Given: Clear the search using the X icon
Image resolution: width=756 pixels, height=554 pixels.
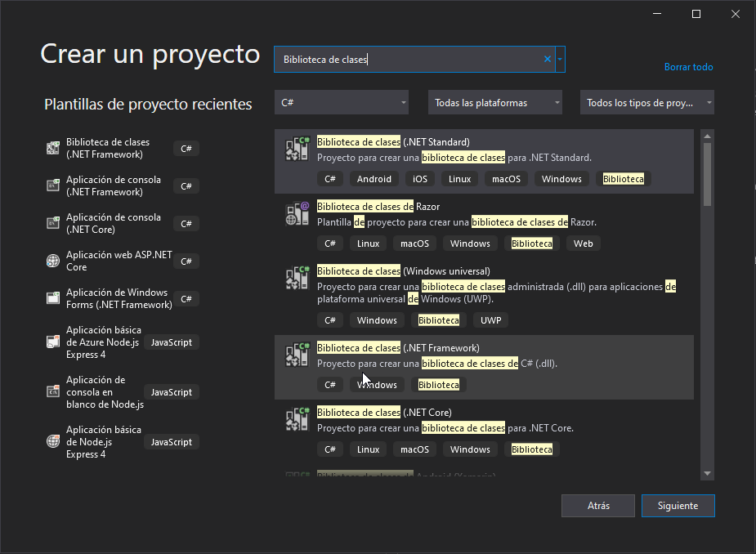Looking at the screenshot, I should [x=547, y=58].
